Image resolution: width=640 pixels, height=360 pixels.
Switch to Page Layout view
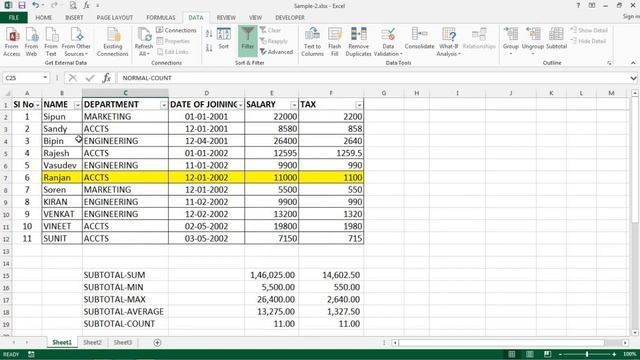pos(529,354)
